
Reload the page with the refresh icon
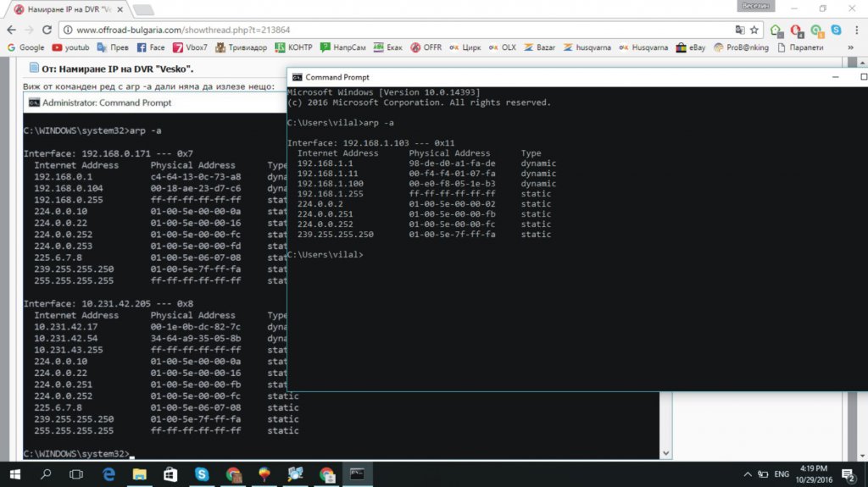[47, 30]
